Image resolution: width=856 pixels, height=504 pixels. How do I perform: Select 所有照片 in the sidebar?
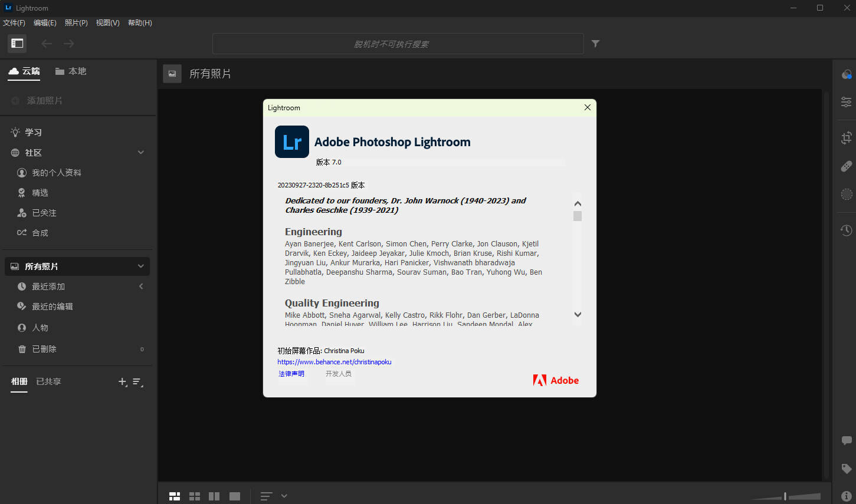point(77,266)
